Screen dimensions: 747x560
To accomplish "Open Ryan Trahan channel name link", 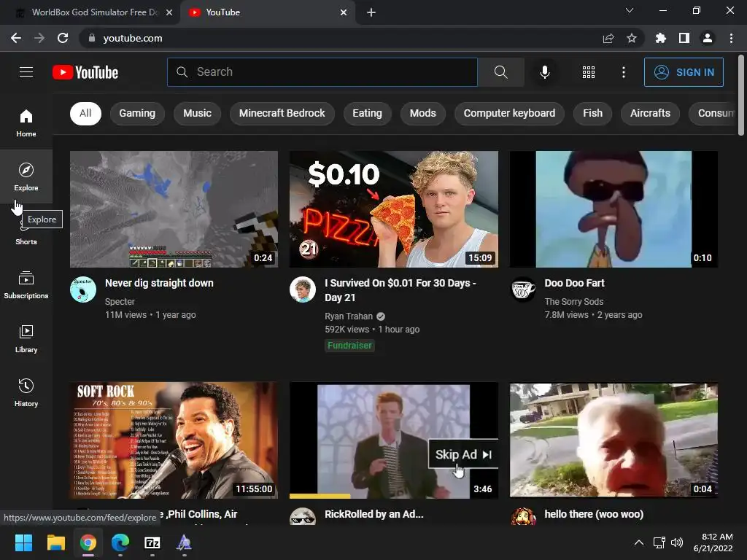I will [x=349, y=316].
